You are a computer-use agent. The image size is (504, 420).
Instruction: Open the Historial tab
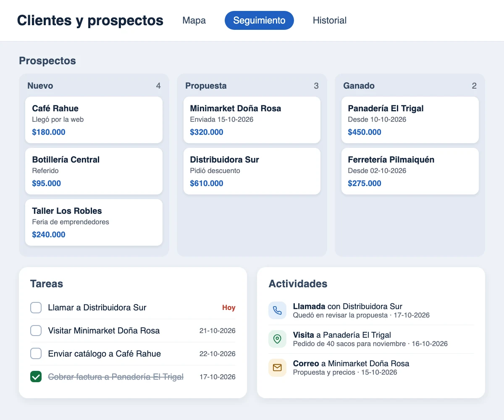330,20
